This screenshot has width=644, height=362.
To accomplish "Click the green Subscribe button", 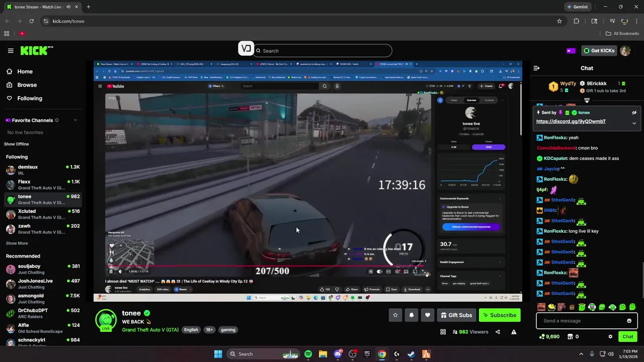I will 500,315.
